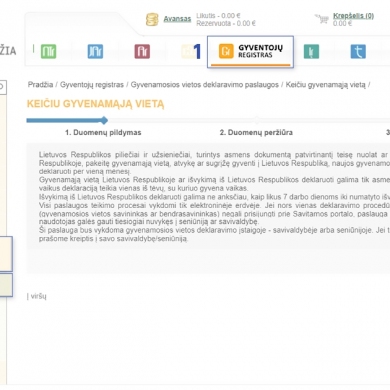Open the Avansas link
The height and width of the screenshot is (390, 390).
click(177, 19)
